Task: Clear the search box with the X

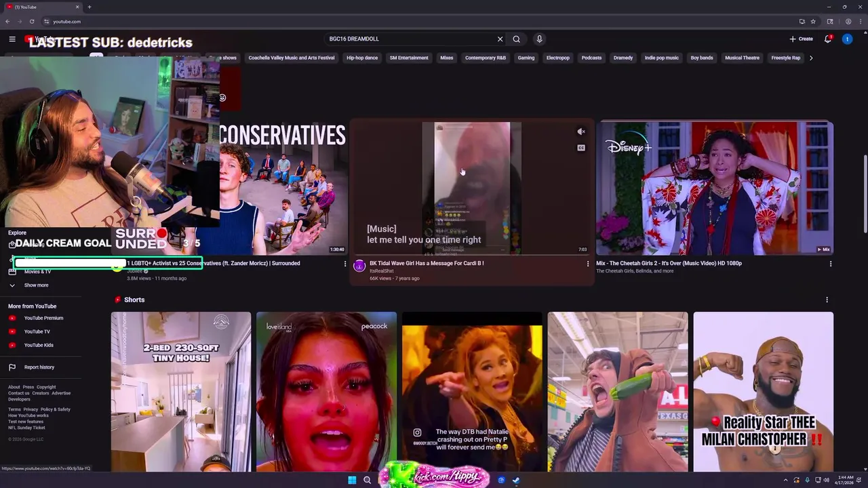Action: click(500, 39)
